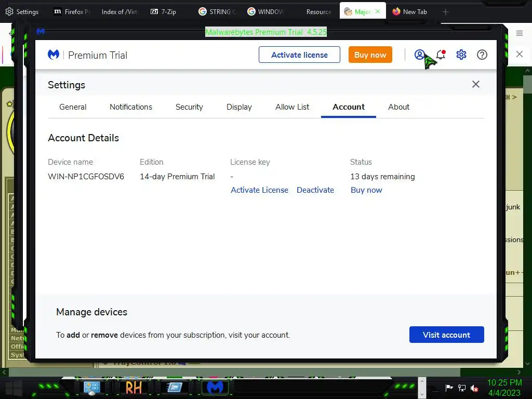Click the Malwarebytes logo beside Premium Trial
The height and width of the screenshot is (399, 532).
pyautogui.click(x=54, y=55)
